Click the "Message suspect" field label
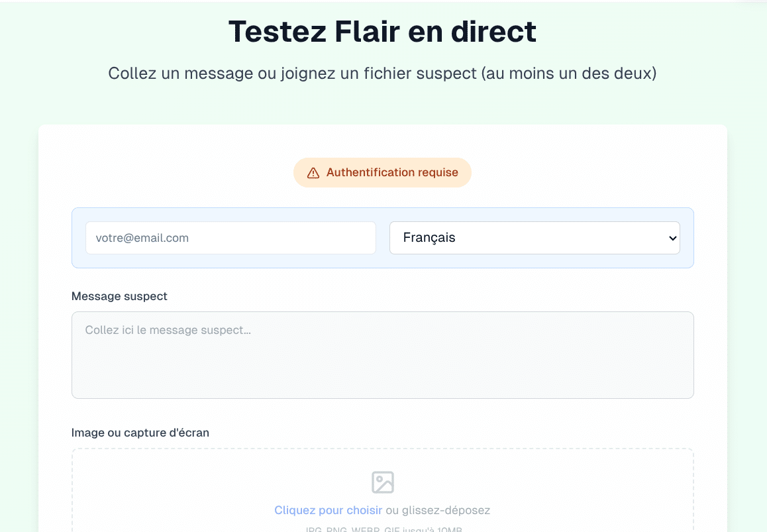Image resolution: width=767 pixels, height=532 pixels. coord(119,296)
